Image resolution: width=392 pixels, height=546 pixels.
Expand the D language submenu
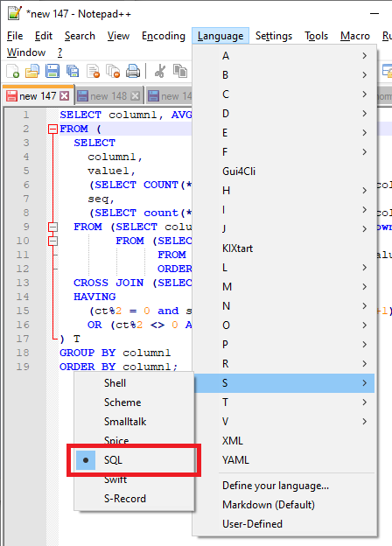(x=284, y=114)
